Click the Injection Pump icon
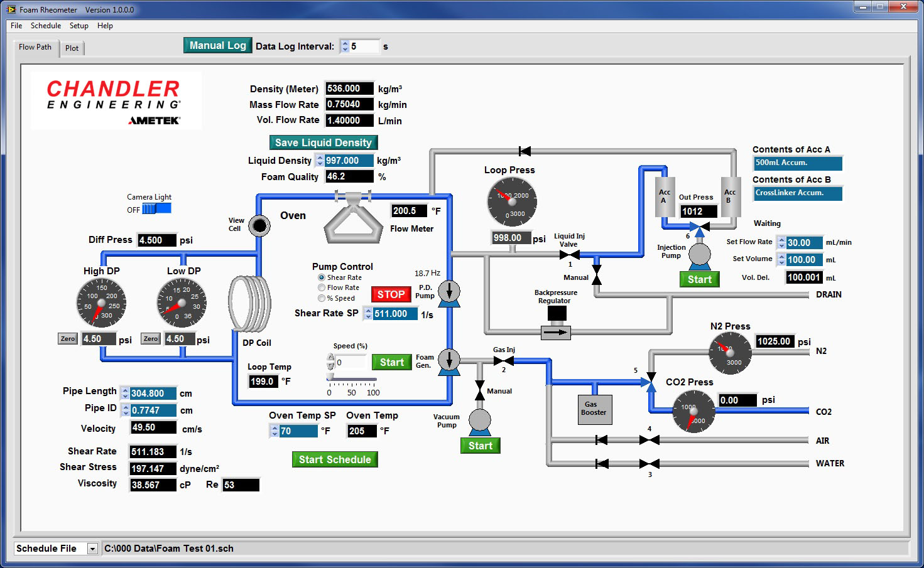This screenshot has height=568, width=924. [699, 255]
